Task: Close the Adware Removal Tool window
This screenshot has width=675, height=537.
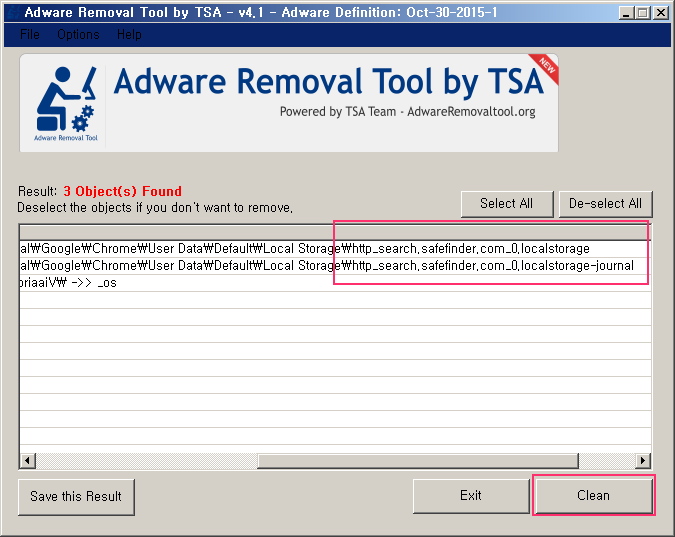Action: (x=660, y=13)
